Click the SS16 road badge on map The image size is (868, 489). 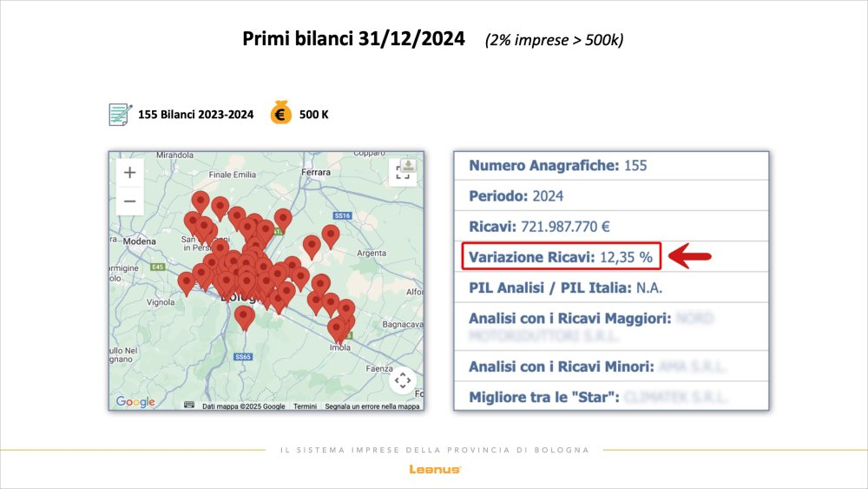click(x=342, y=215)
